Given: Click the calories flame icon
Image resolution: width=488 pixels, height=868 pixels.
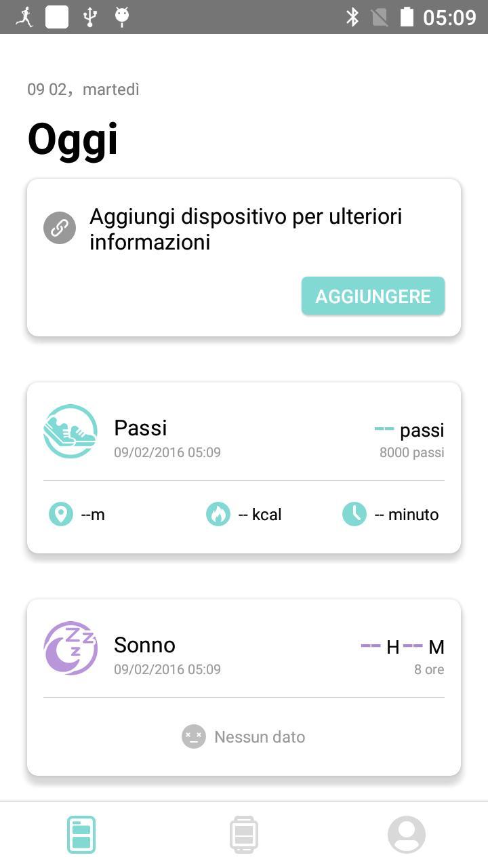Looking at the screenshot, I should click(x=218, y=514).
